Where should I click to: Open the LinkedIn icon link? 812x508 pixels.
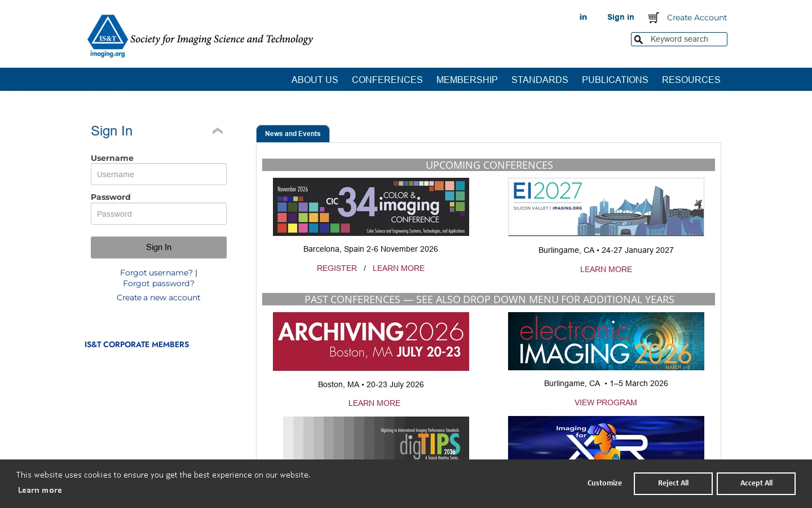pos(583,17)
